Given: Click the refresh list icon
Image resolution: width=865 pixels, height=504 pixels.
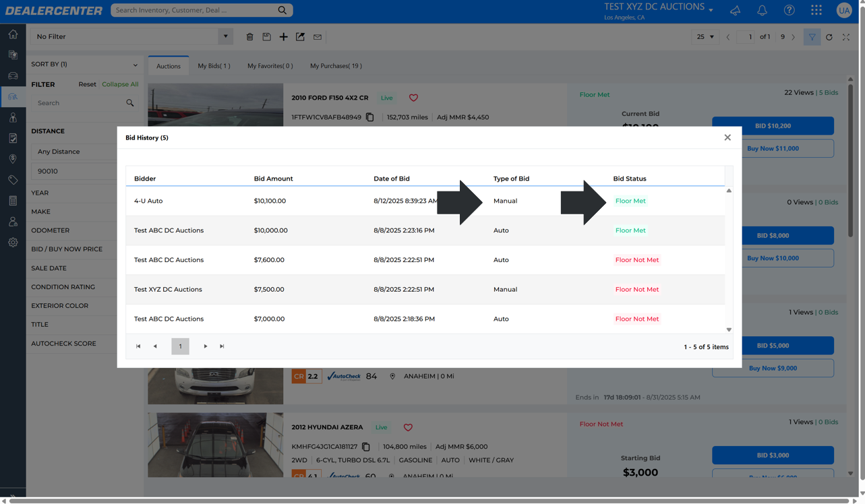Looking at the screenshot, I should (x=829, y=37).
